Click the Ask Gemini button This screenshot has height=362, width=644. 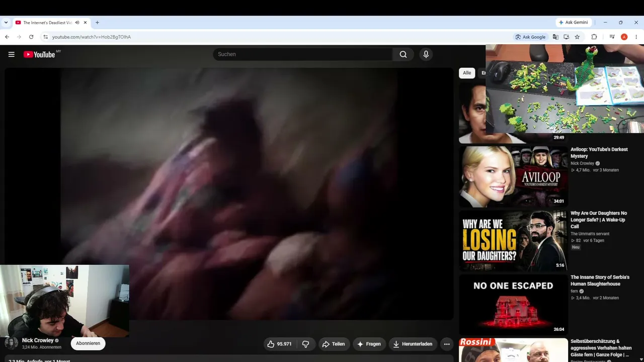[574, 23]
